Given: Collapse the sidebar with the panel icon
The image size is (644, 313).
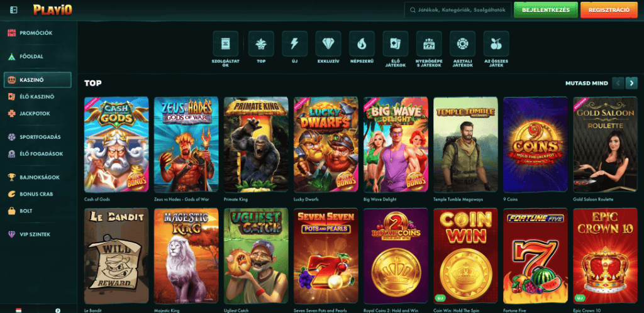Looking at the screenshot, I should (14, 10).
